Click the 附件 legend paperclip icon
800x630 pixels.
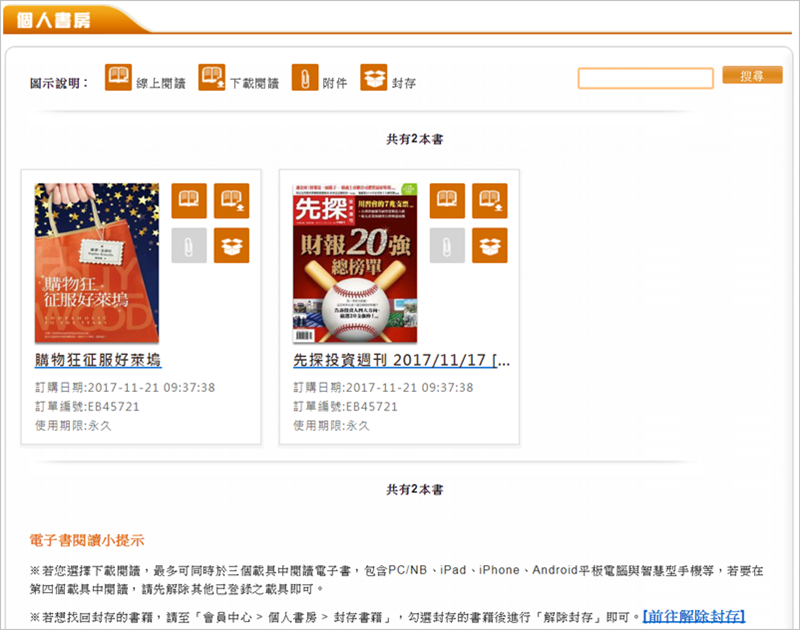tap(304, 78)
